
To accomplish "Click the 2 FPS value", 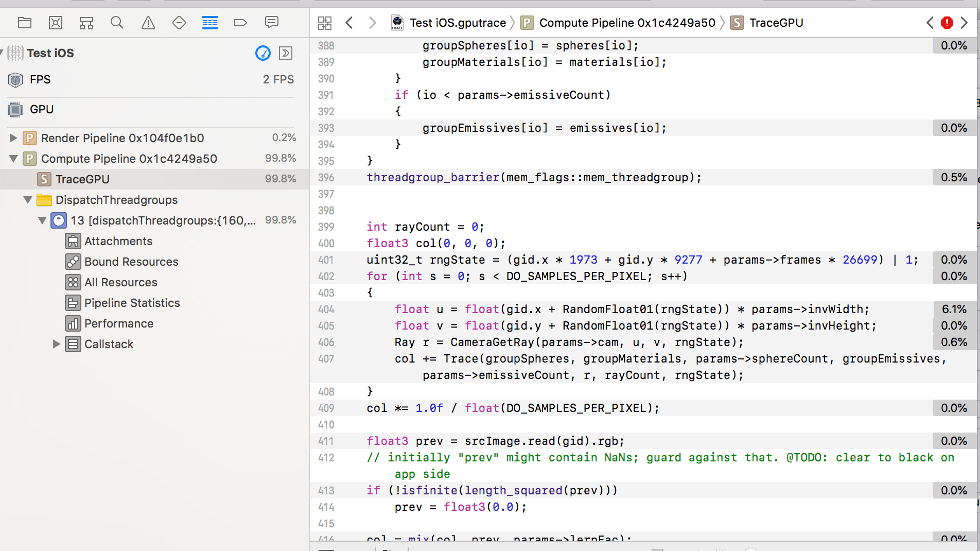I will click(x=278, y=79).
